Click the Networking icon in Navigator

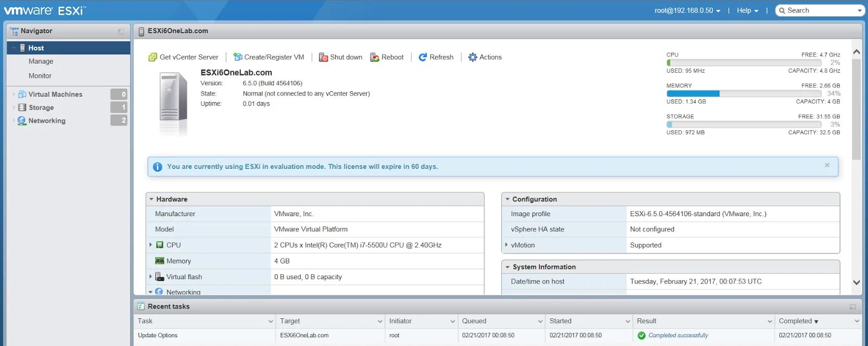tap(22, 121)
